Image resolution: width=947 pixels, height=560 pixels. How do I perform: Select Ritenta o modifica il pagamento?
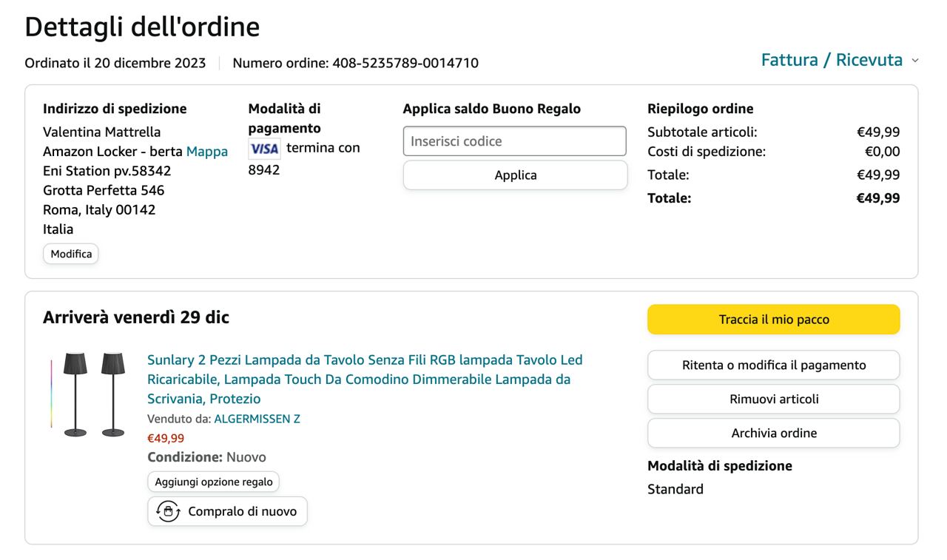coord(773,365)
